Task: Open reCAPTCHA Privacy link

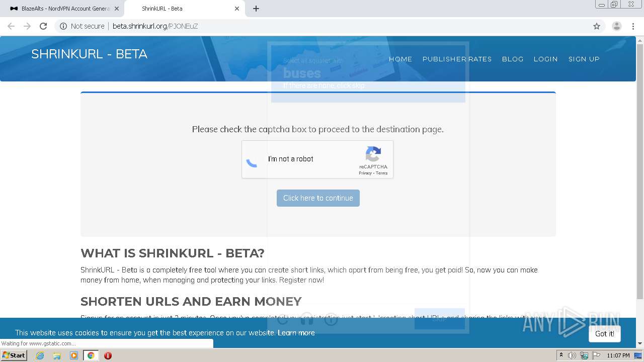Action: (x=365, y=173)
